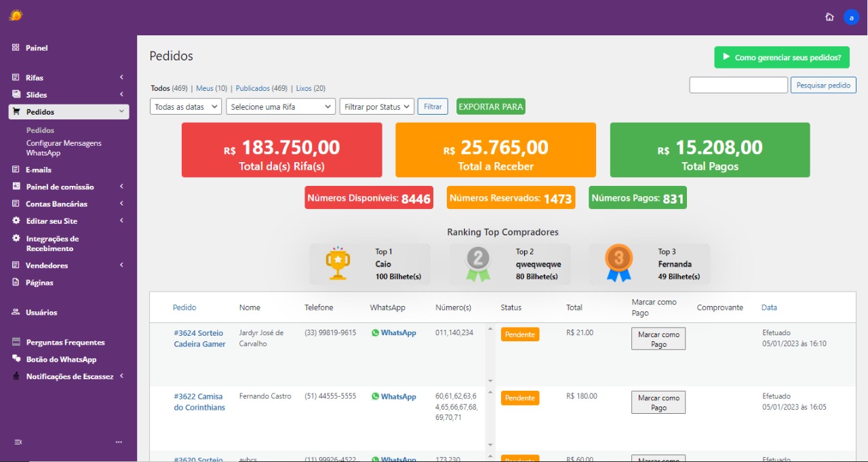This screenshot has width=868, height=462.
Task: Expand the Rifas sidebar submenu
Action: [x=121, y=77]
